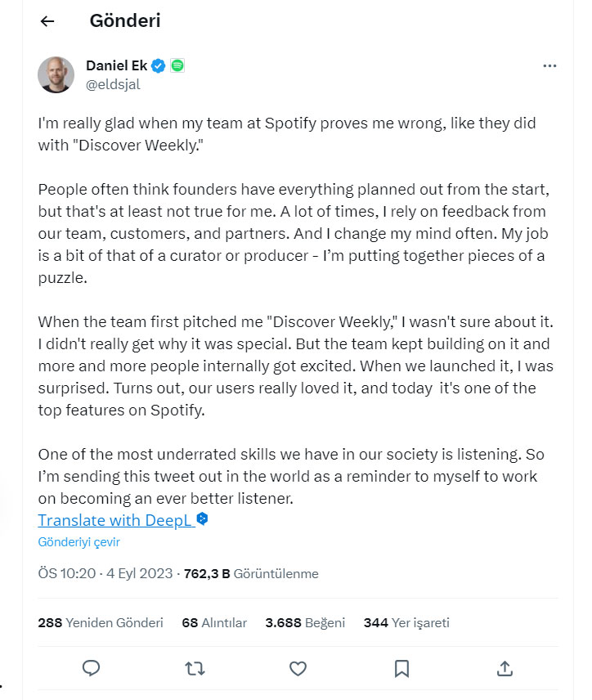The width and height of the screenshot is (592, 700).
Task: Click the repost icon
Action: point(195,668)
